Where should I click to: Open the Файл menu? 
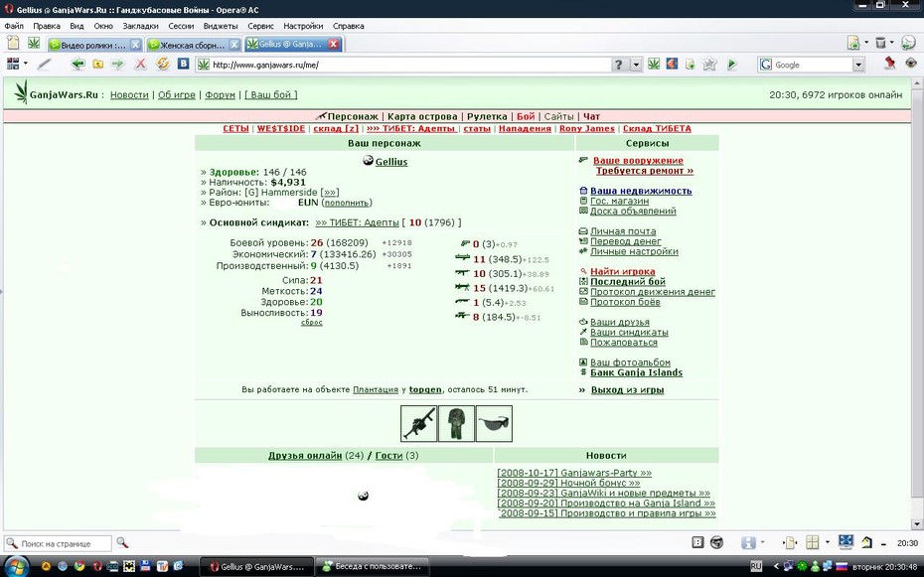[x=14, y=26]
